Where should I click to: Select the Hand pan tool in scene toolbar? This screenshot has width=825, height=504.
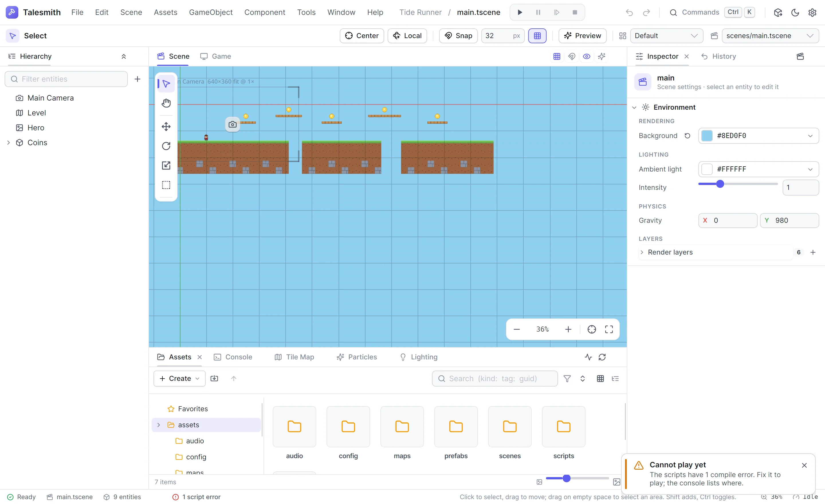point(166,103)
